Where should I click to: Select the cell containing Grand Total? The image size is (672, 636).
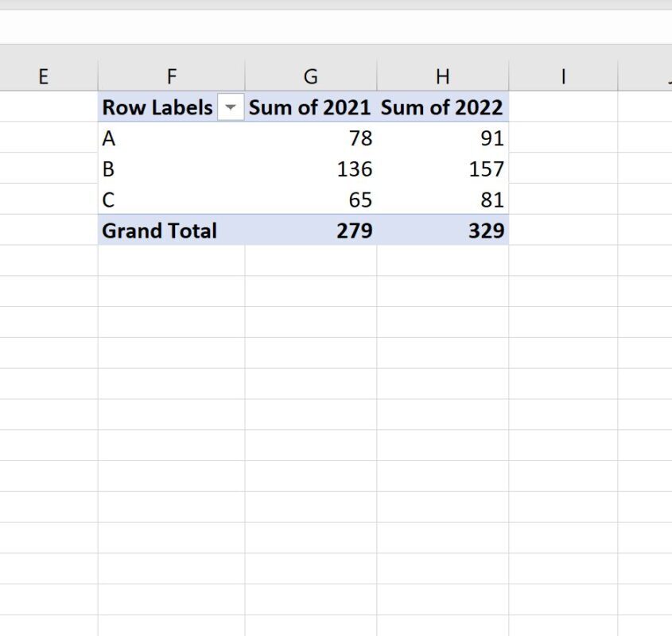pos(157,231)
